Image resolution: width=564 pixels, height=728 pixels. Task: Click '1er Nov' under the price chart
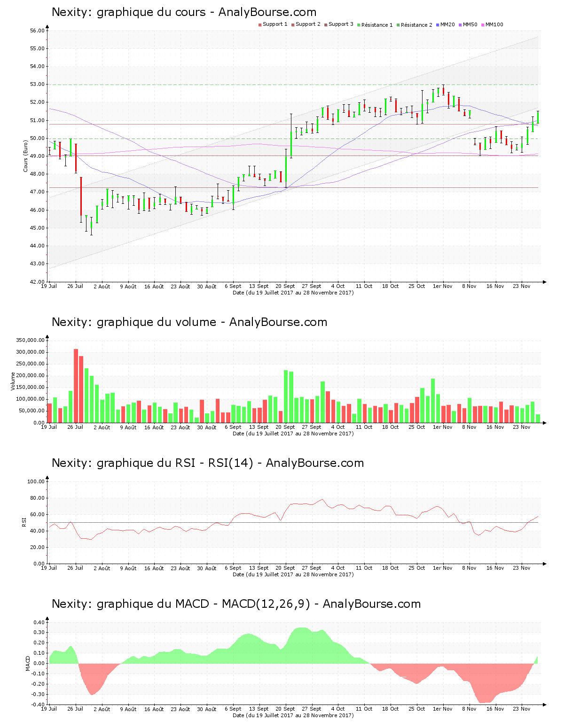click(x=442, y=286)
